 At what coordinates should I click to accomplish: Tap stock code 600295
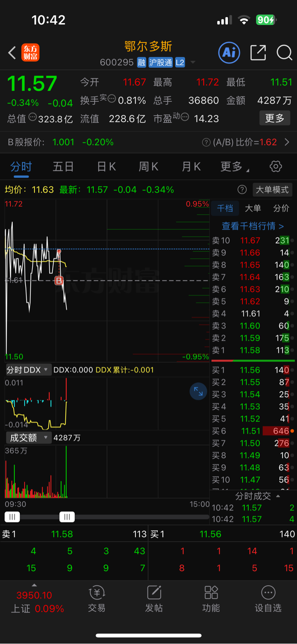tap(117, 62)
